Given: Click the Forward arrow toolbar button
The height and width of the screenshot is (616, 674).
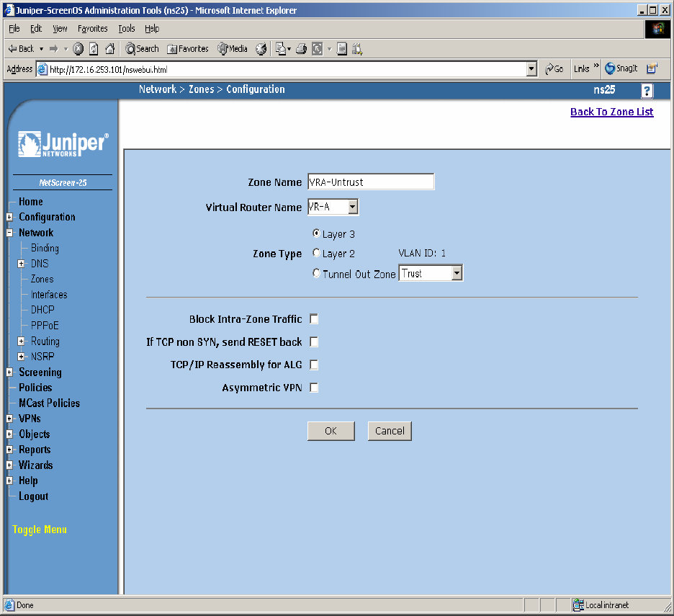Looking at the screenshot, I should pos(54,48).
